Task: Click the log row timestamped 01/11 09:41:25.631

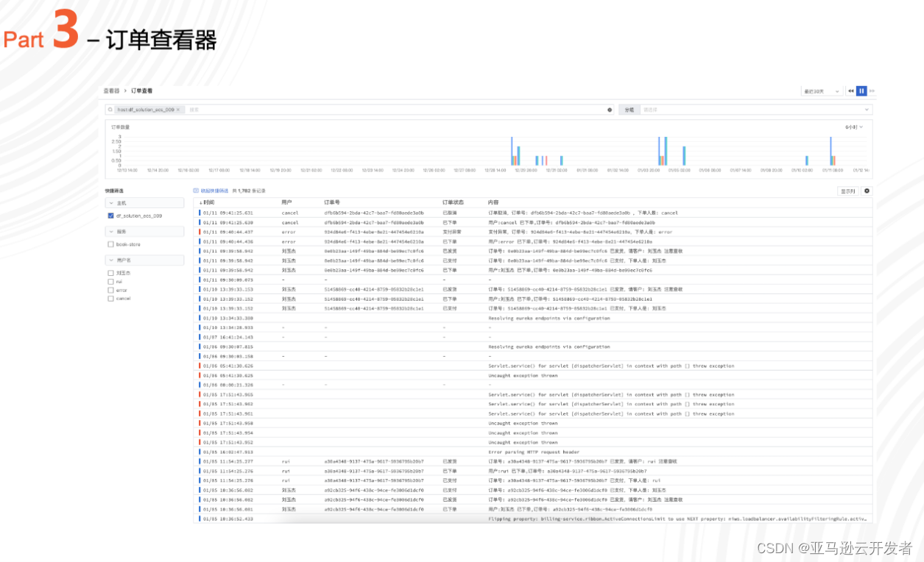Action: [x=533, y=213]
